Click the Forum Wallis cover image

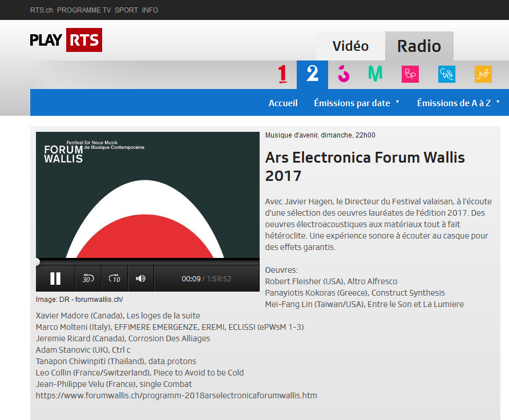(148, 195)
